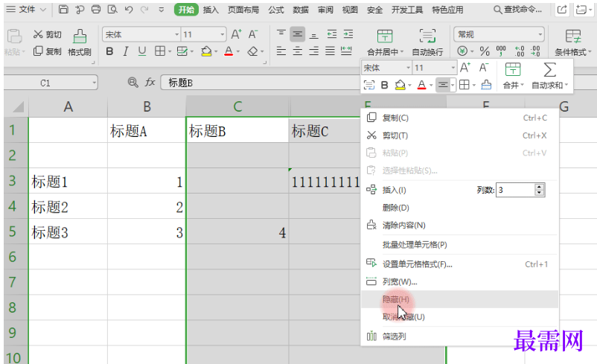The width and height of the screenshot is (597, 364).
Task: Click the fx insert function icon
Action: pos(150,82)
